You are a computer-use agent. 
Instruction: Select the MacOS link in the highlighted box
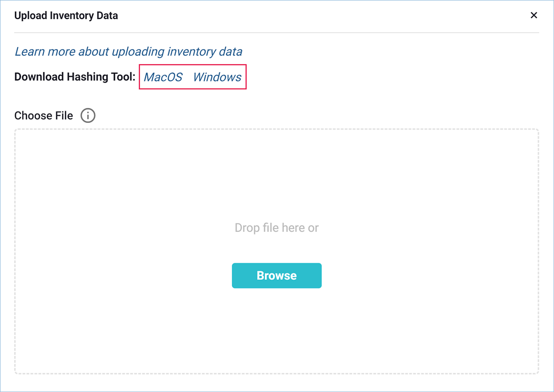(x=163, y=77)
